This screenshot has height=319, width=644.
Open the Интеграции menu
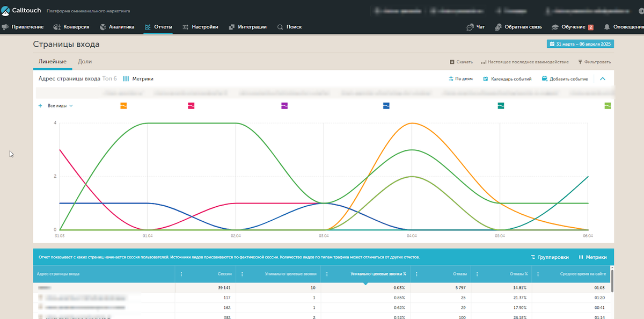pos(247,27)
